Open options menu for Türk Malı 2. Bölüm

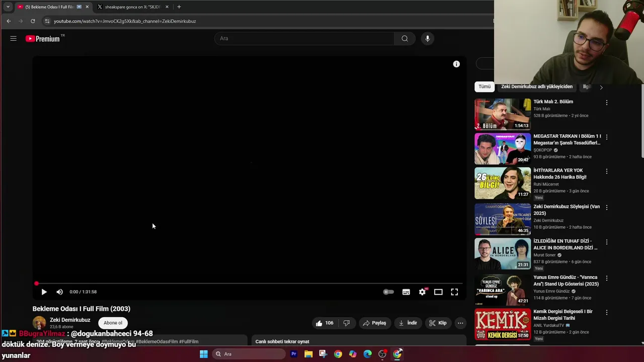pyautogui.click(x=606, y=103)
